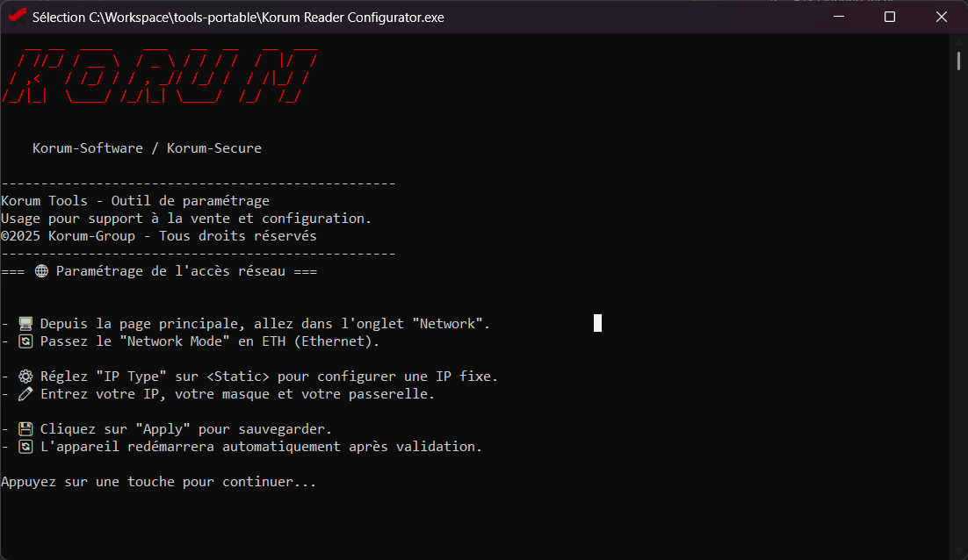Click the globe icon beside "Paramétrage de l'accès réseau"
The image size is (968, 560).
tap(41, 271)
